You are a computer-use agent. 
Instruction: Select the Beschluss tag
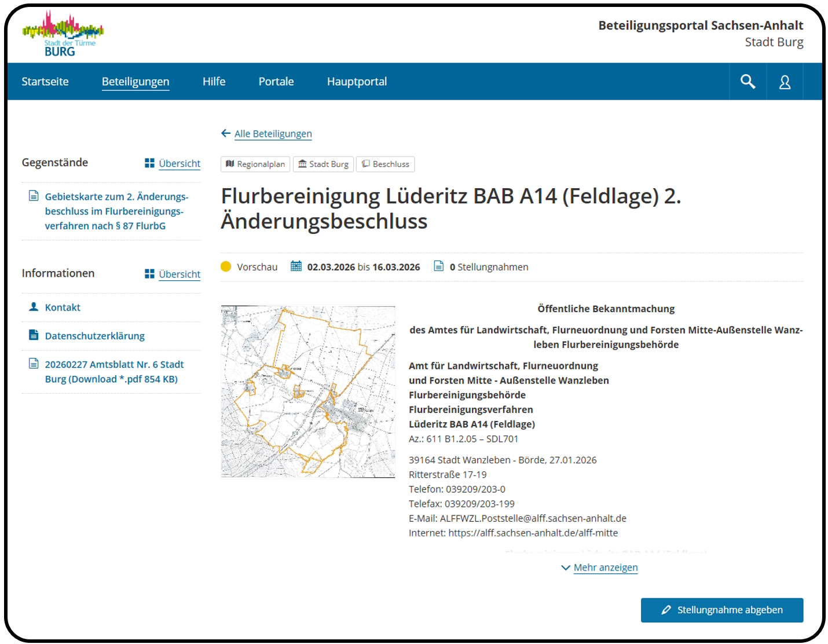pos(385,164)
